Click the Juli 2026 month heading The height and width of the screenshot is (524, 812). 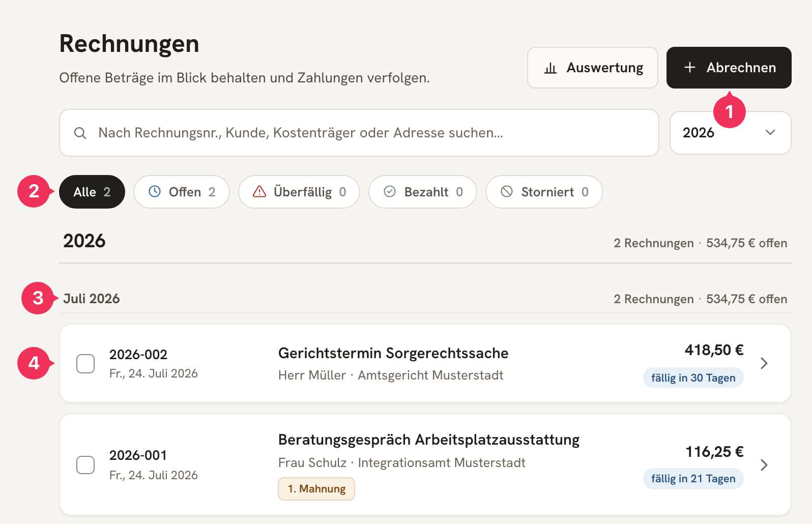(92, 299)
